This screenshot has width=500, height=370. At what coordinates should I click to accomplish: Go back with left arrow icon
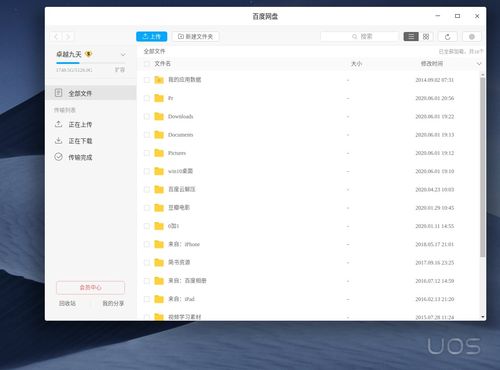(x=56, y=36)
